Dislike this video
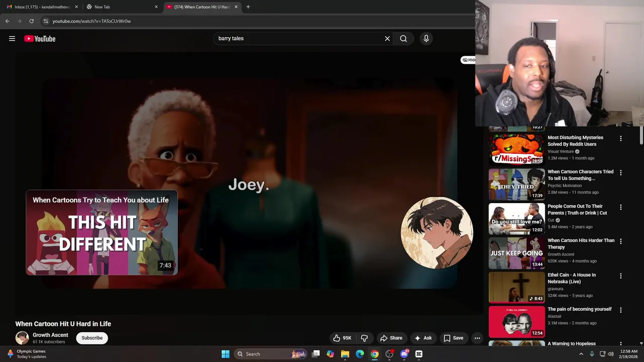644x362 pixels. click(365, 338)
